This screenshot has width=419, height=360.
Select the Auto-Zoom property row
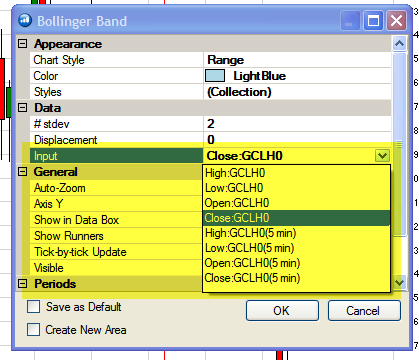(x=116, y=188)
